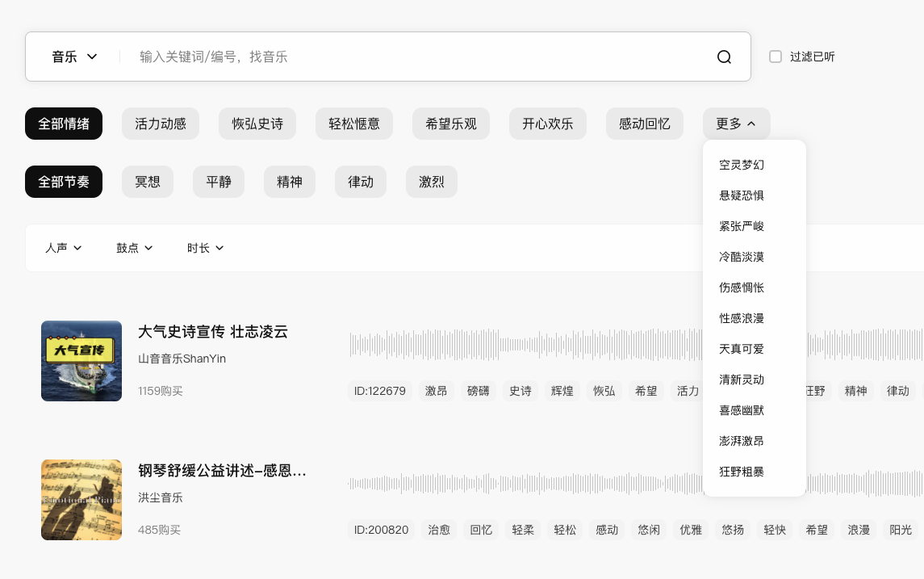This screenshot has width=924, height=579.
Task: Open the 大气史诗宣传 壮志凌云 track title
Action: click(x=213, y=332)
